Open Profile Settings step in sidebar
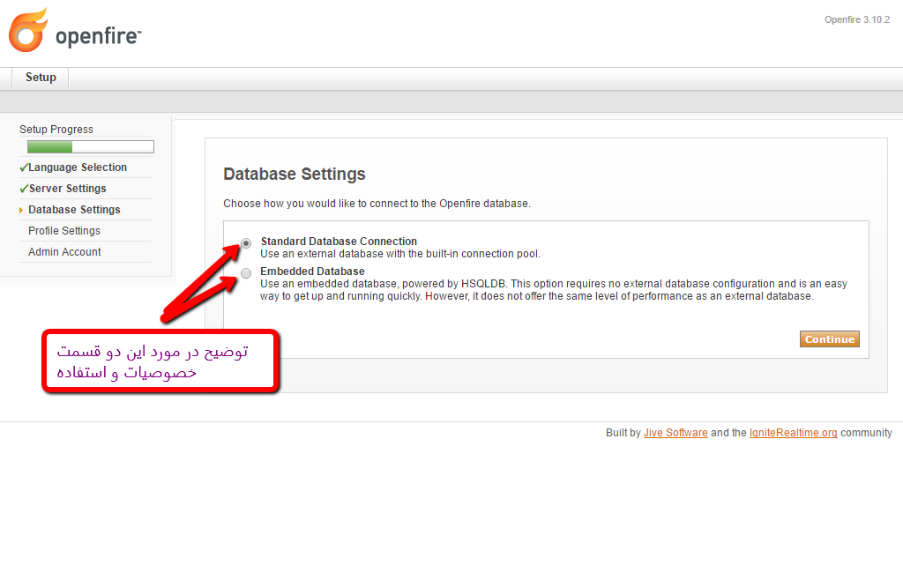903x588 pixels. coord(64,231)
